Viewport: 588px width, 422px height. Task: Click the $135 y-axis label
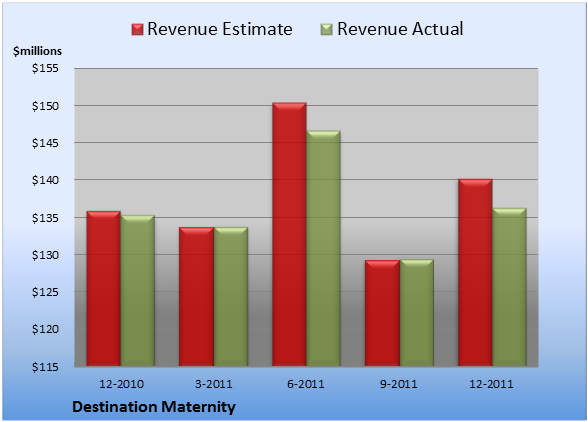click(x=45, y=218)
